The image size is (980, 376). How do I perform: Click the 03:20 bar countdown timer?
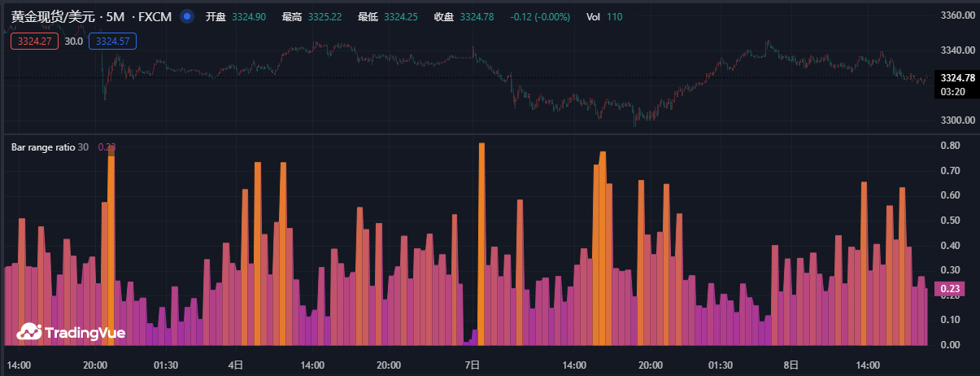[952, 92]
